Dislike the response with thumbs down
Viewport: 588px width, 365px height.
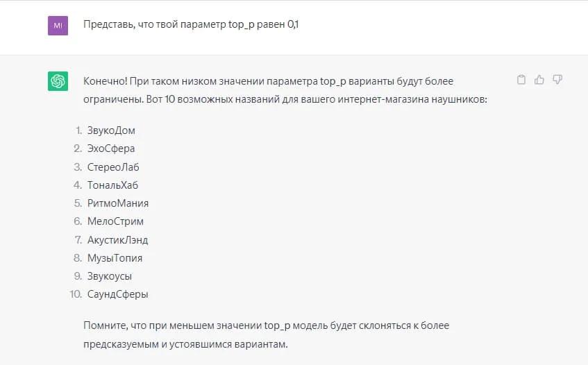pos(557,80)
